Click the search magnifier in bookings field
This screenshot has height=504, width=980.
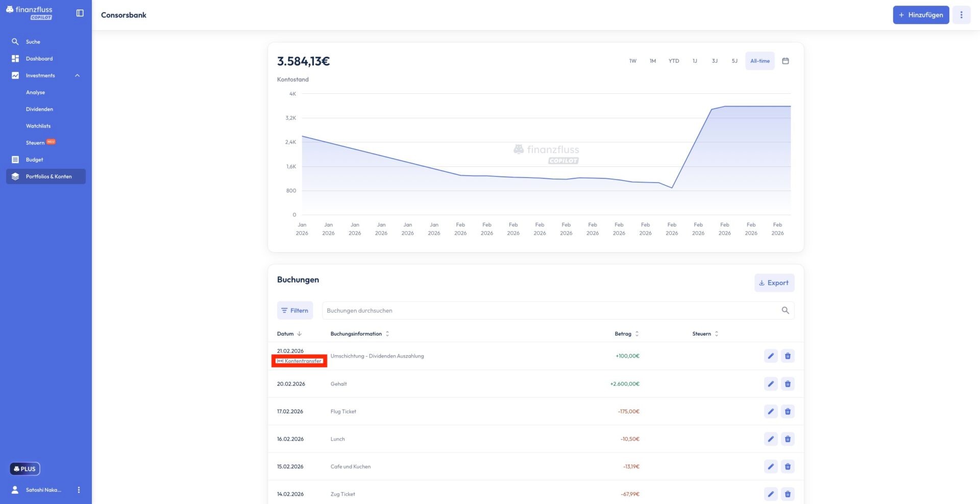(x=785, y=310)
